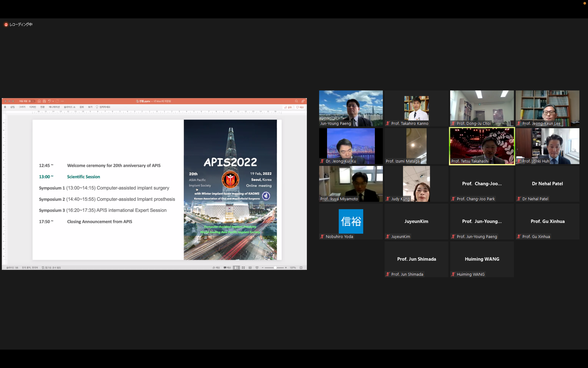The image size is (588, 368).
Task: Switch to Slide Sorter grid view icon
Action: [x=243, y=268]
